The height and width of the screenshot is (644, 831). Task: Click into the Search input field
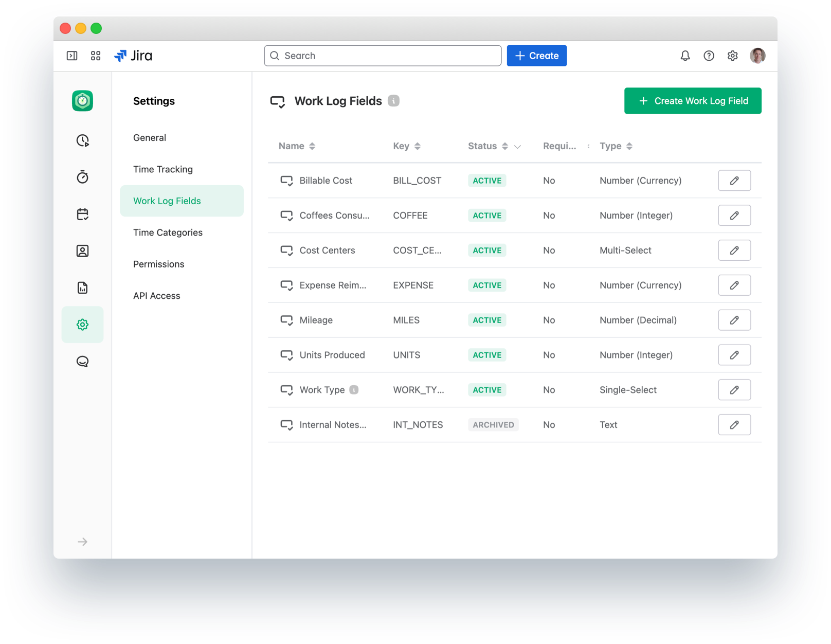tap(383, 56)
